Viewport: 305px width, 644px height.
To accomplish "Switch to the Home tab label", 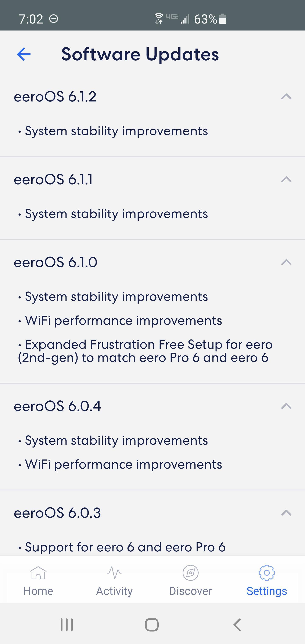I will (38, 591).
